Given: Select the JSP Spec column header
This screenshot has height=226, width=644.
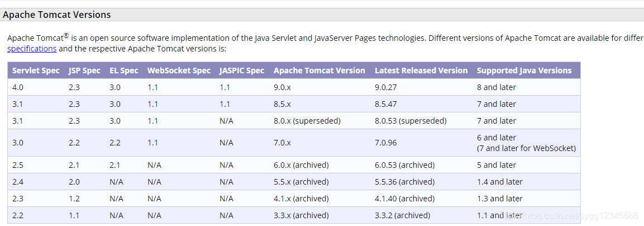Looking at the screenshot, I should (x=84, y=70).
